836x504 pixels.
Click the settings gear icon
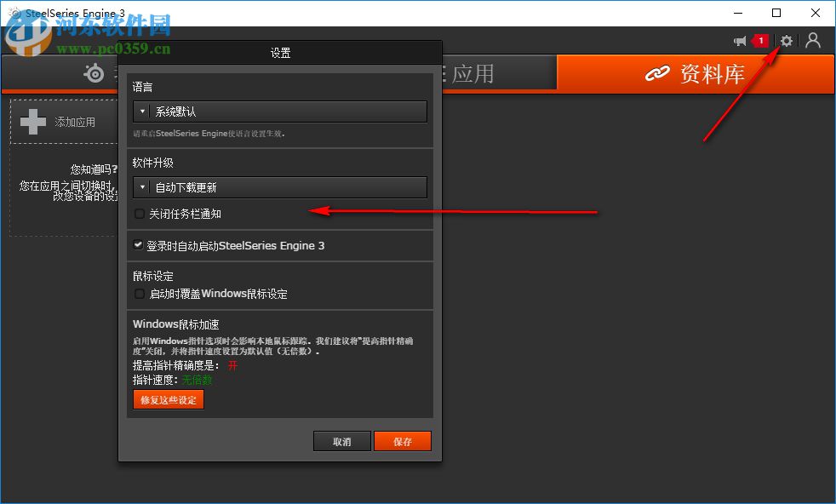tap(786, 40)
